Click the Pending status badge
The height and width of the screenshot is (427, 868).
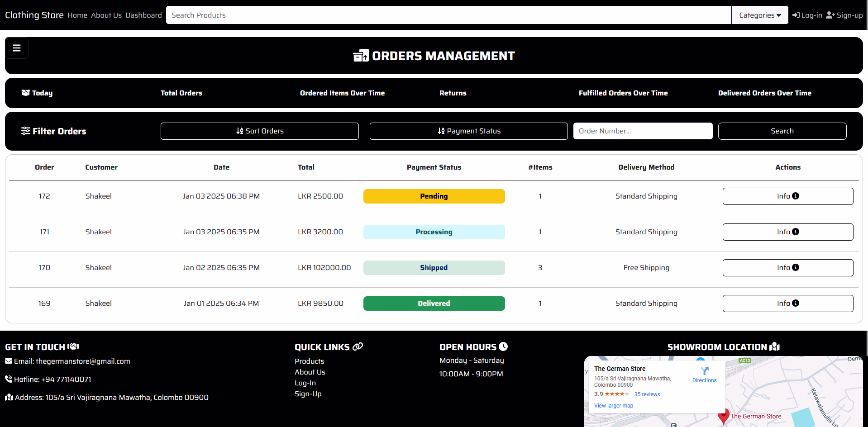coord(434,196)
